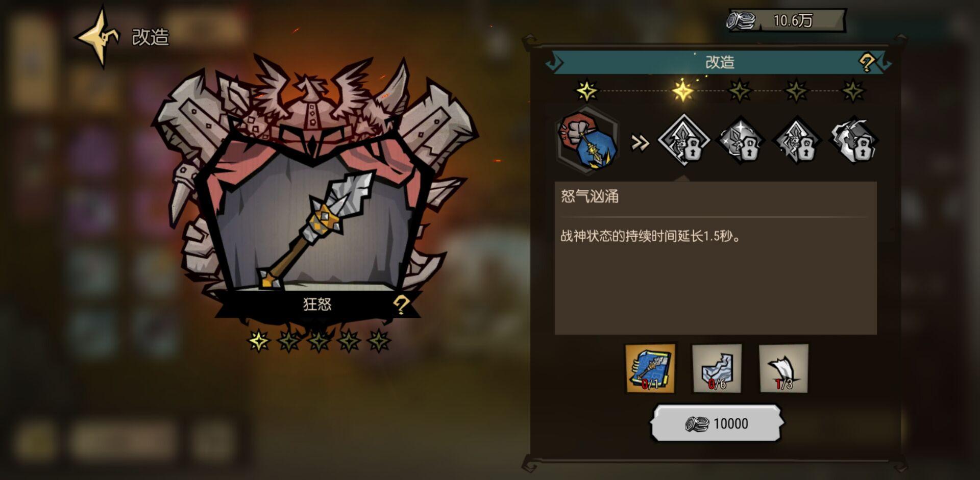
Task: Click the silver ore material 0/6
Action: [717, 368]
